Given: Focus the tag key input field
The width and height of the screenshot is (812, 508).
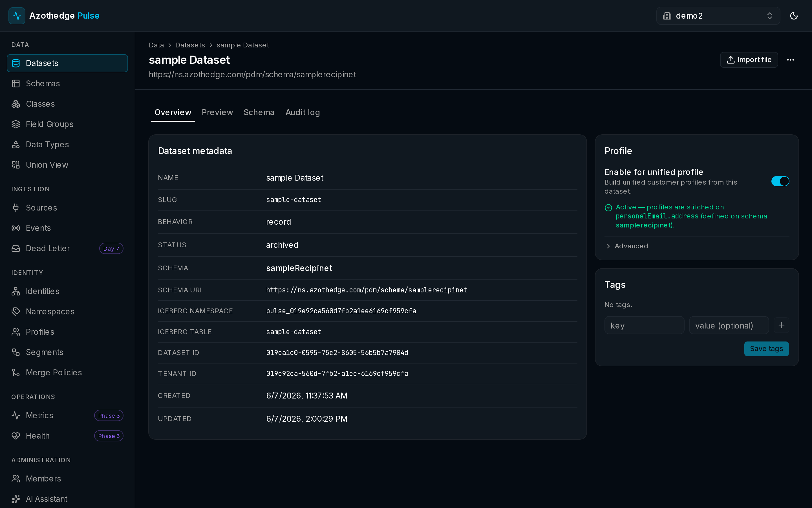Looking at the screenshot, I should click(x=644, y=325).
